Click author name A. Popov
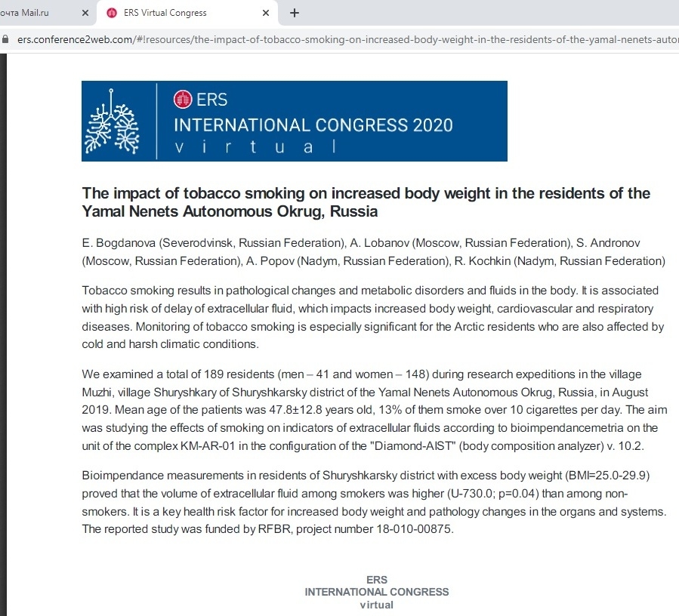 coord(270,261)
